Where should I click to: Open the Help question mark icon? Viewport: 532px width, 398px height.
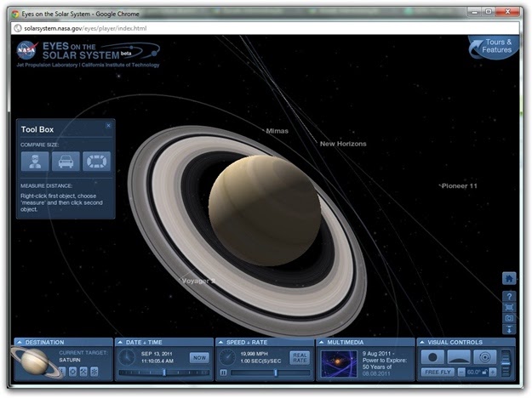[x=509, y=296]
